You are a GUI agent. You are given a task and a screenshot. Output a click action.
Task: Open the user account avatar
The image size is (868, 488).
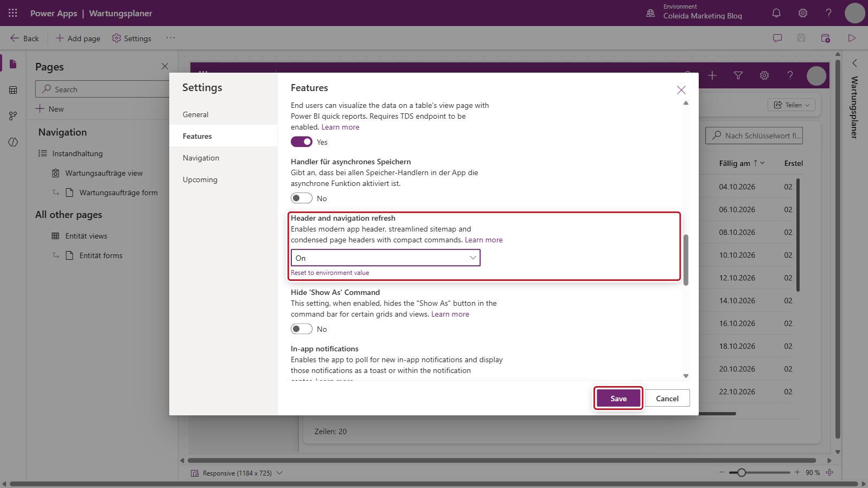tap(854, 13)
